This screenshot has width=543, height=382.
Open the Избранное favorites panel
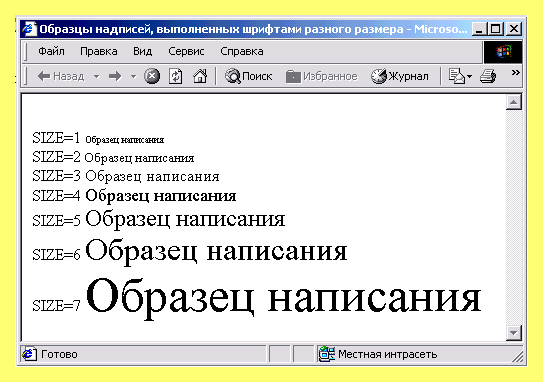[321, 76]
